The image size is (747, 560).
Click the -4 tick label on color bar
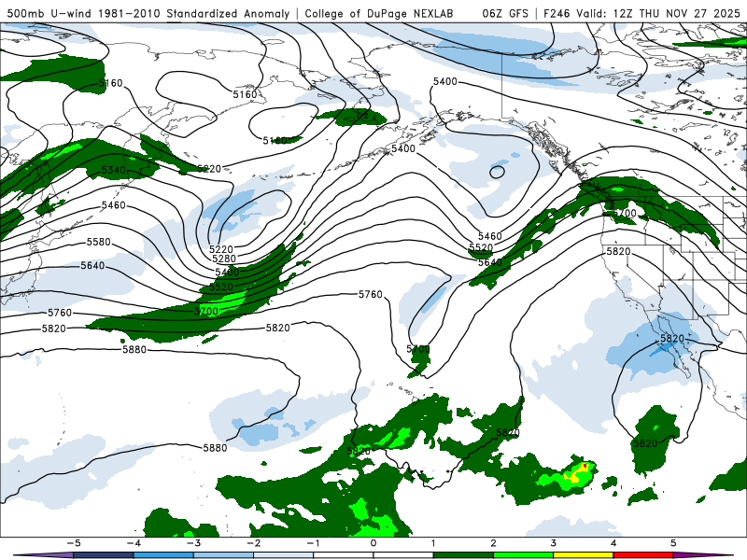(133, 543)
